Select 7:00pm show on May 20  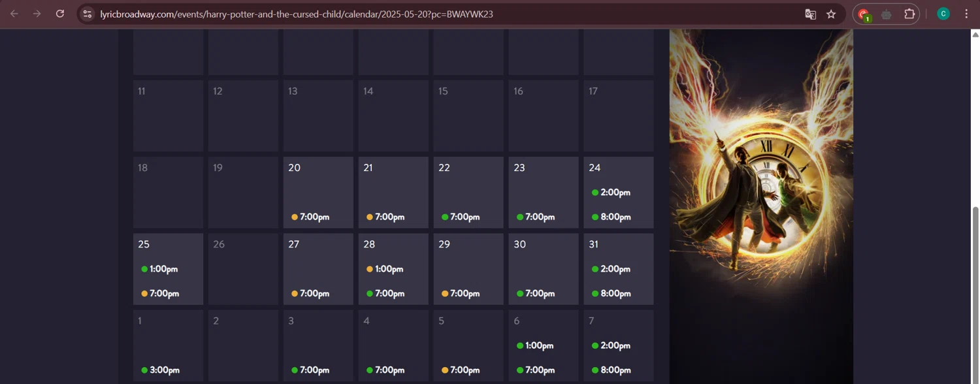(310, 217)
